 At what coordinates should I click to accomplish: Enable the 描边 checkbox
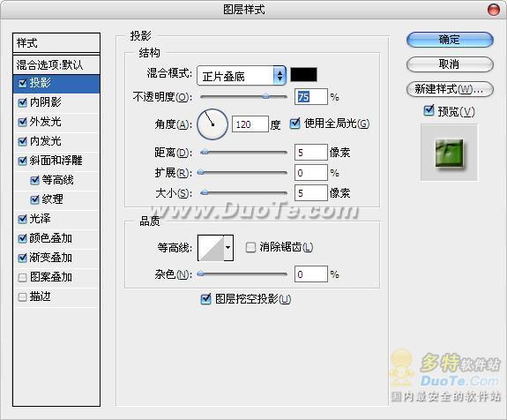pos(22,296)
